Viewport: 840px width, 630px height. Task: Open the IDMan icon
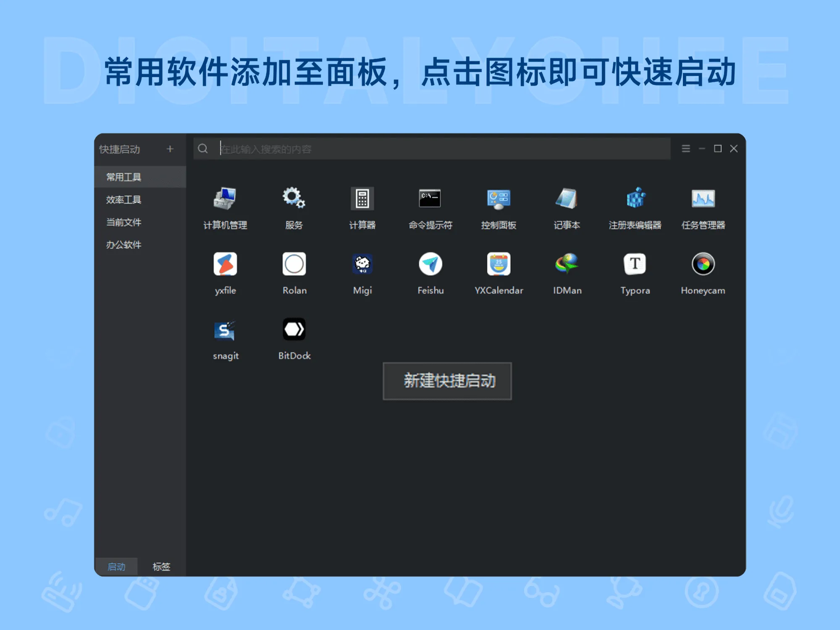coord(567,264)
